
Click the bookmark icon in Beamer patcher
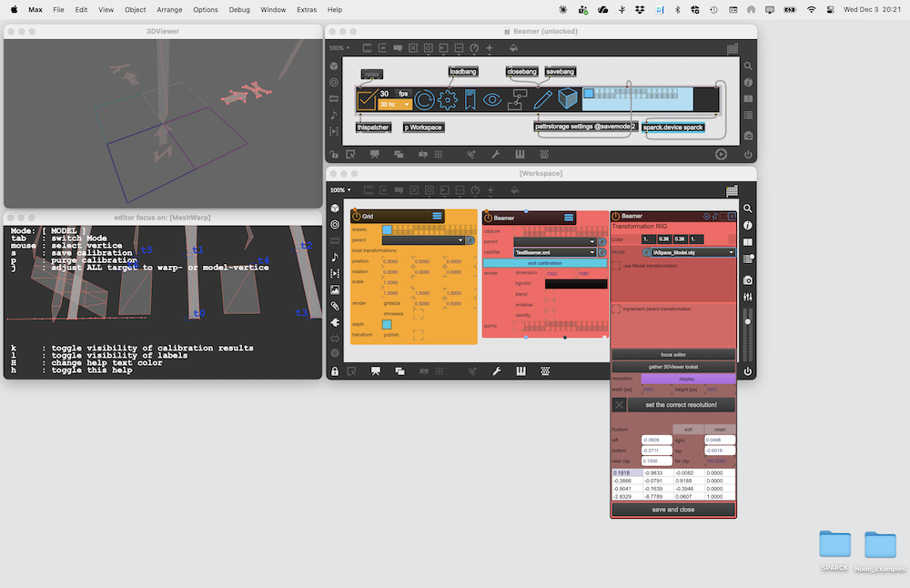click(x=470, y=99)
